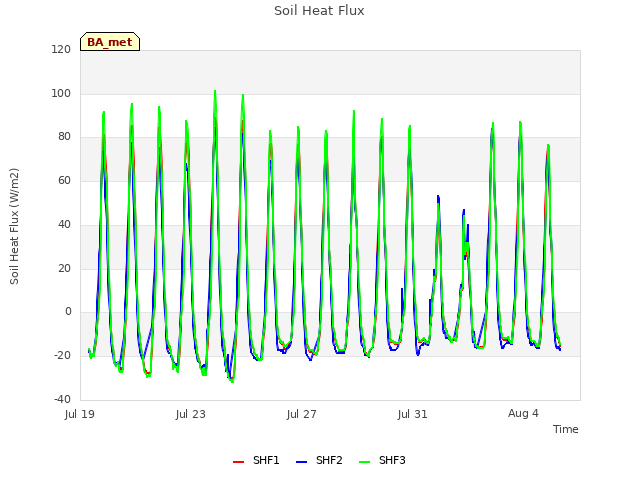The width and height of the screenshot is (640, 480).
Task: Click the 60 y-axis tick label
Action: tap(64, 180)
